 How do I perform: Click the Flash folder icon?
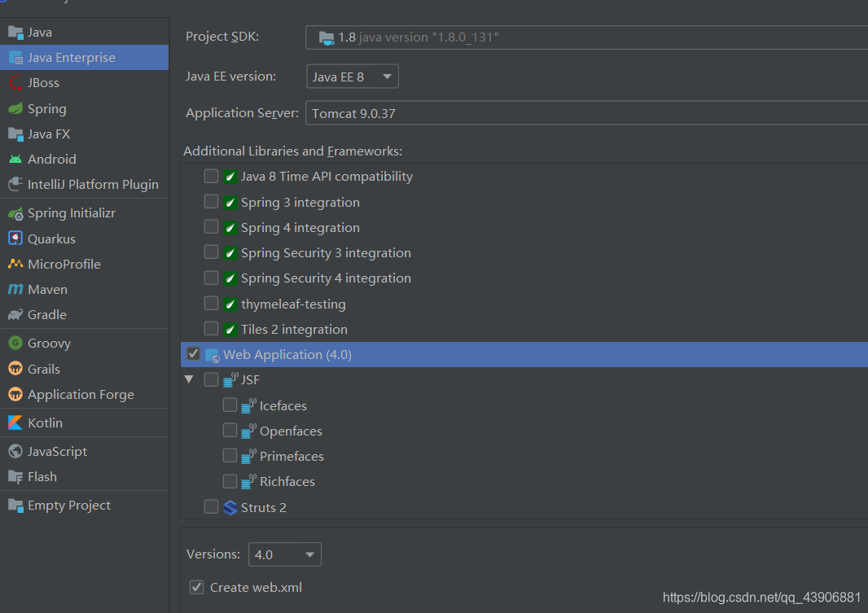[15, 477]
